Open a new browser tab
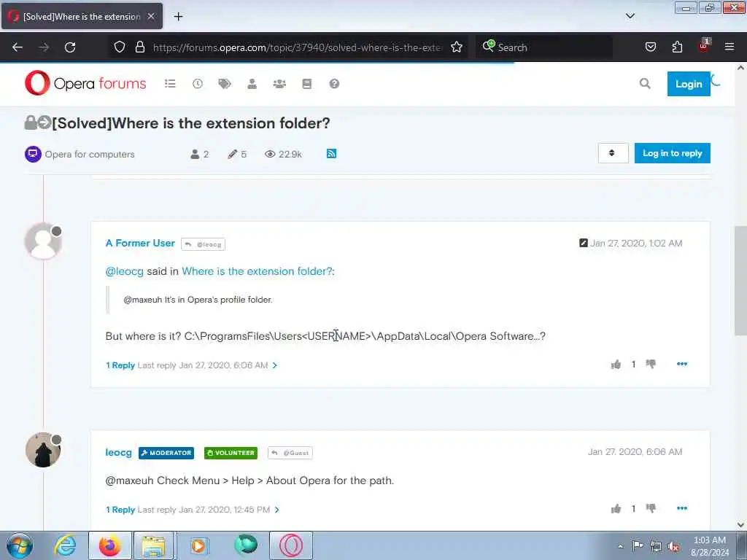This screenshot has width=747, height=560. pyautogui.click(x=178, y=16)
